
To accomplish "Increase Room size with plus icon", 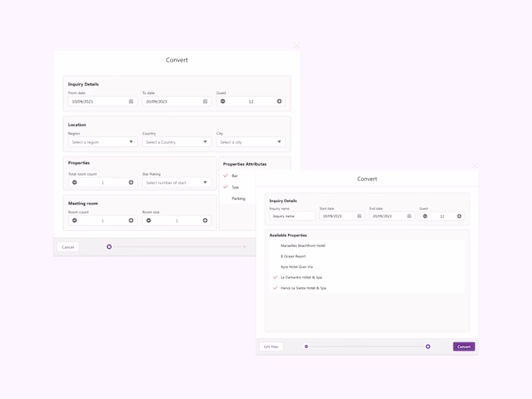I will click(x=205, y=220).
